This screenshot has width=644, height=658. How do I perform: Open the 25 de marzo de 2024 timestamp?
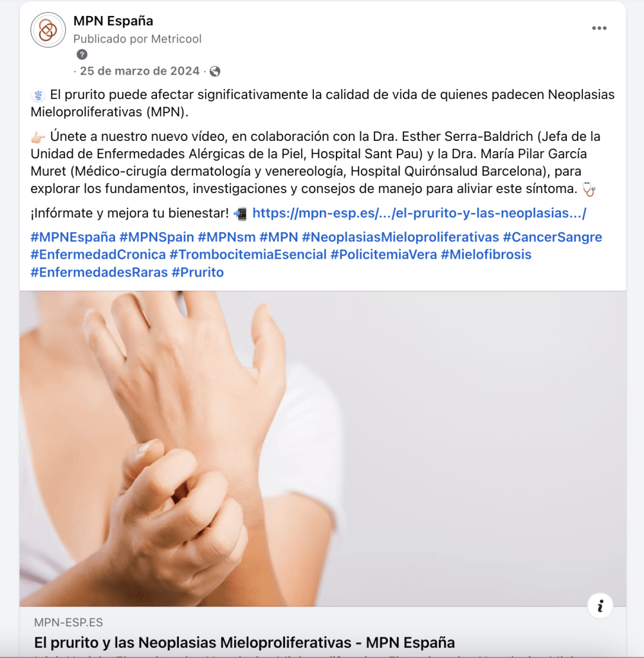click(x=140, y=71)
